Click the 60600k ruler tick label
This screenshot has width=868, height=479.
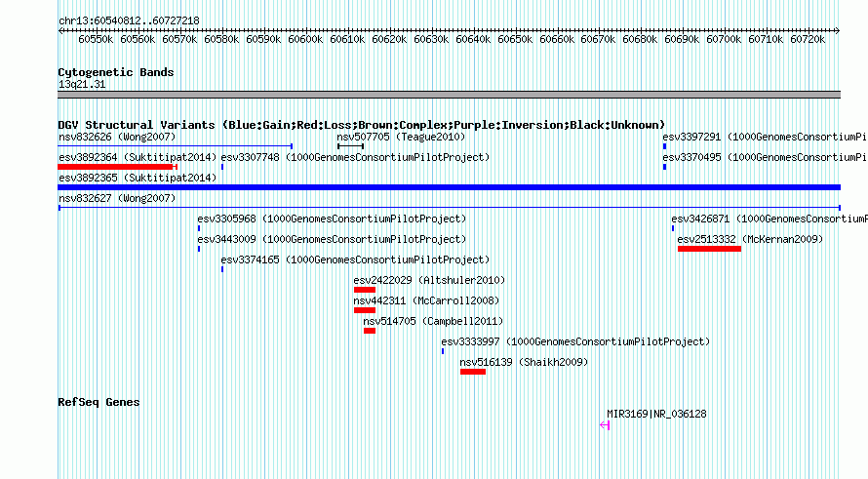coord(305,39)
